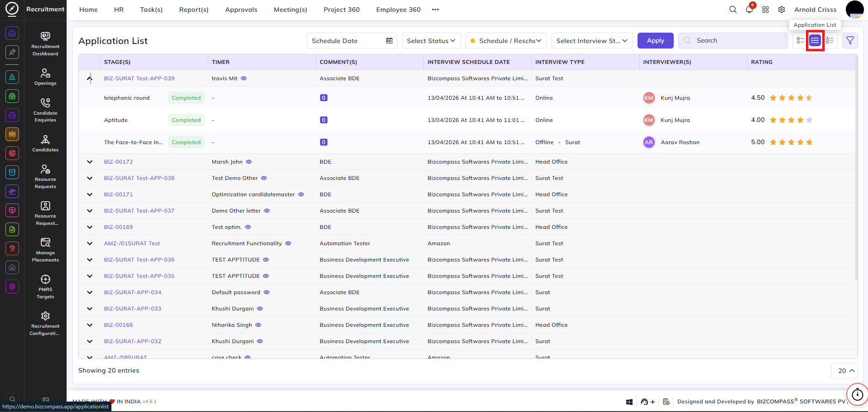The width and height of the screenshot is (868, 412).
Task: View details eye for Test Demo Other
Action: click(264, 178)
